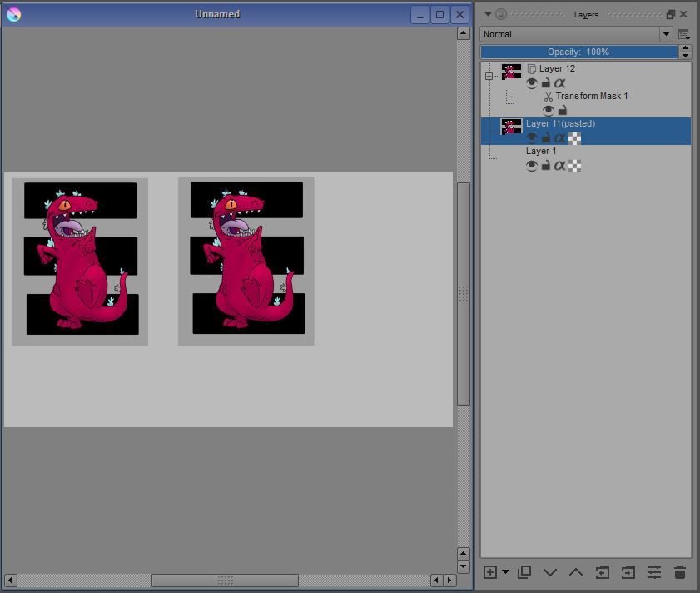Click the vertical scrollbar thumb

(x=464, y=294)
